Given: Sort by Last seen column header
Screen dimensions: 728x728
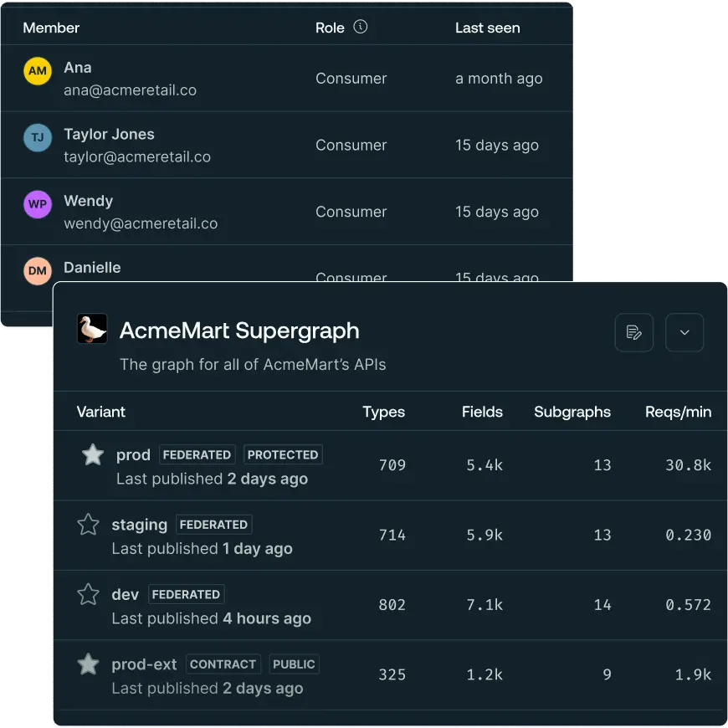Looking at the screenshot, I should pyautogui.click(x=487, y=28).
